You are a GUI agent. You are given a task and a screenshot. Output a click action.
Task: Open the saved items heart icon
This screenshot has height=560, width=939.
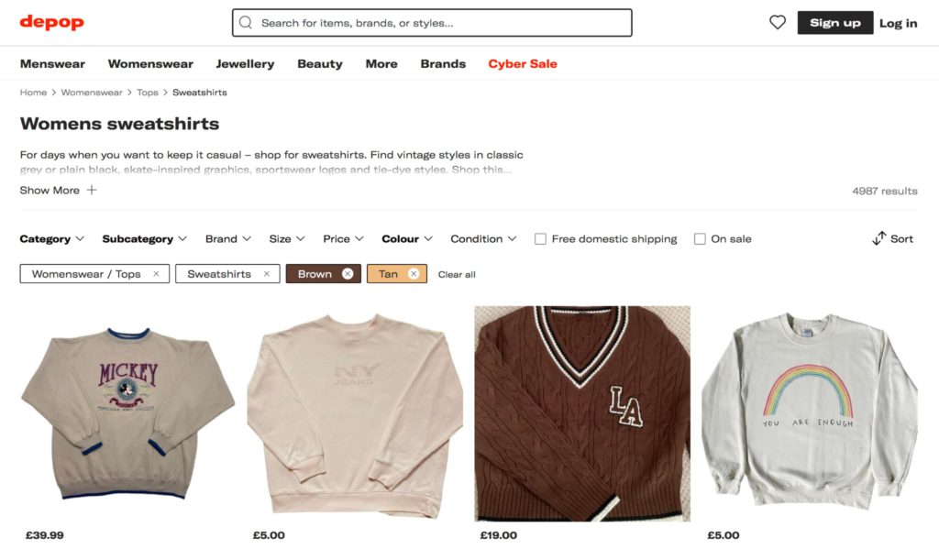777,22
